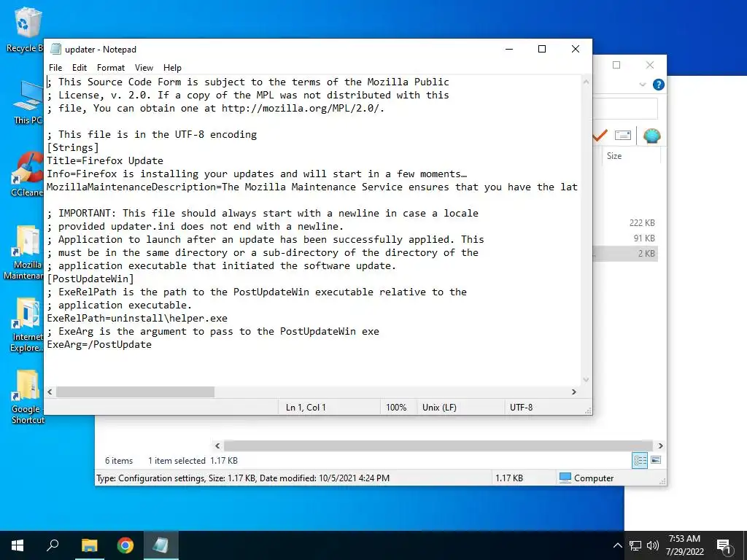The height and width of the screenshot is (560, 747).
Task: Select the Mozilla Maintenance desktop folder
Action: [x=25, y=252]
